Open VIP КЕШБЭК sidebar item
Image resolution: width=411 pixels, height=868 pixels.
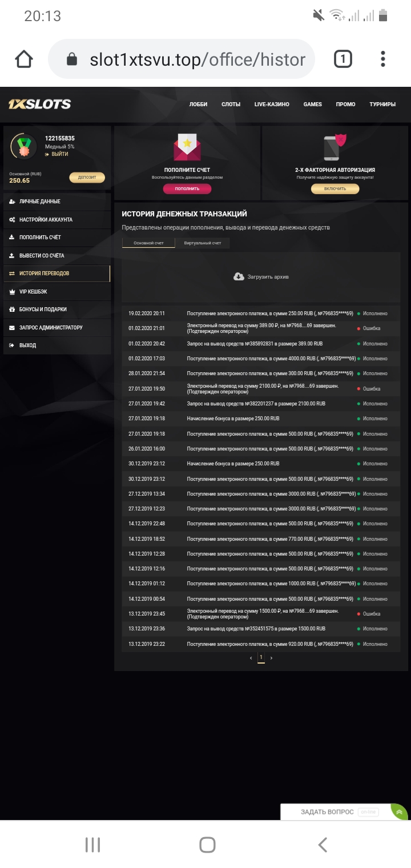pos(57,291)
